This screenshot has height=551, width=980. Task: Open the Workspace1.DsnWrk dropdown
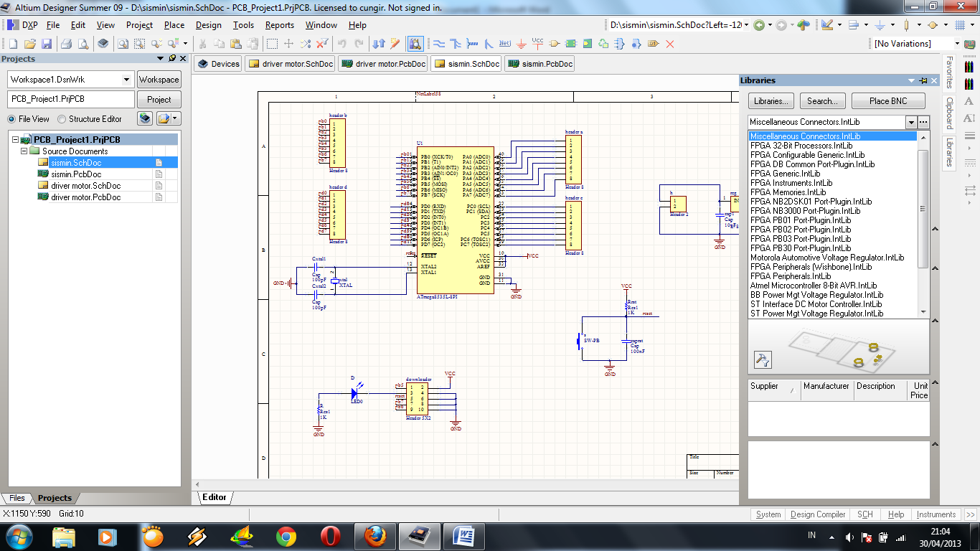(127, 79)
